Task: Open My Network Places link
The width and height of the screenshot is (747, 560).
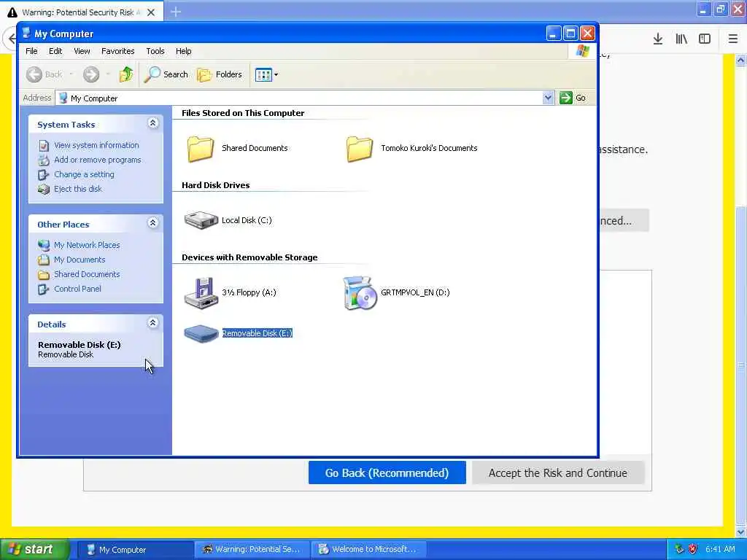Action: coord(87,245)
